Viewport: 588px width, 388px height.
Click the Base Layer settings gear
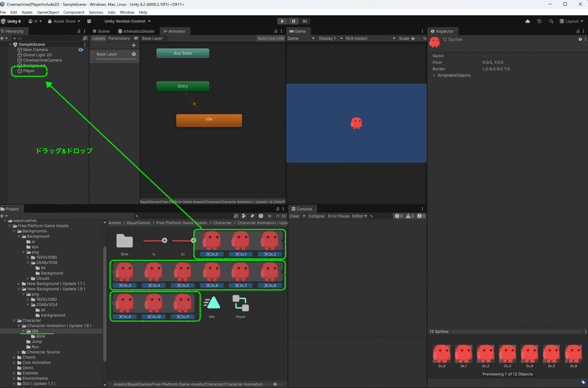point(134,54)
